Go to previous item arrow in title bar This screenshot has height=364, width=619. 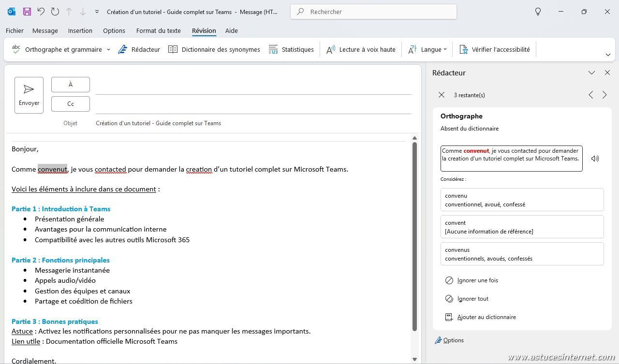69,12
